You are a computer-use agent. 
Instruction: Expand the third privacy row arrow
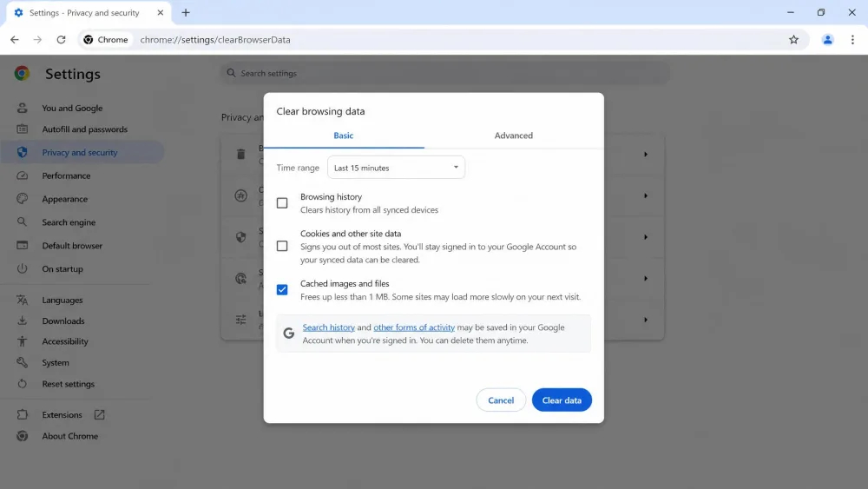pos(646,237)
